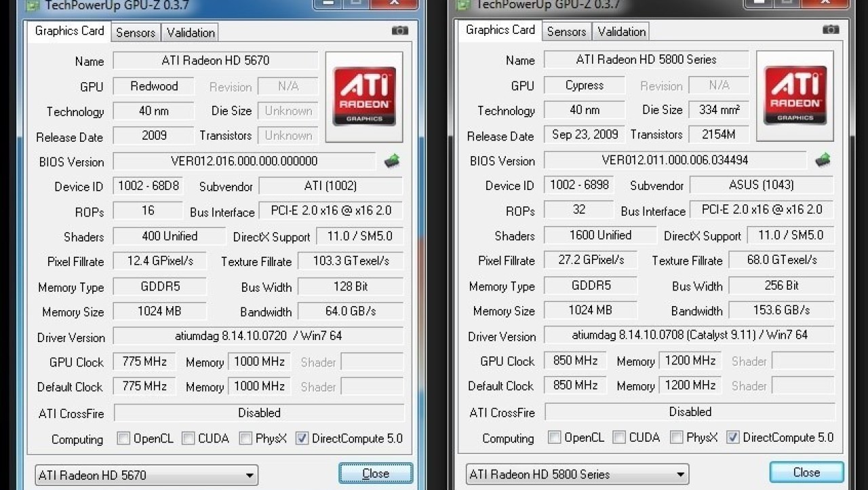Click ROPs value 16
Image resolution: width=868 pixels, height=490 pixels.
[x=148, y=210]
